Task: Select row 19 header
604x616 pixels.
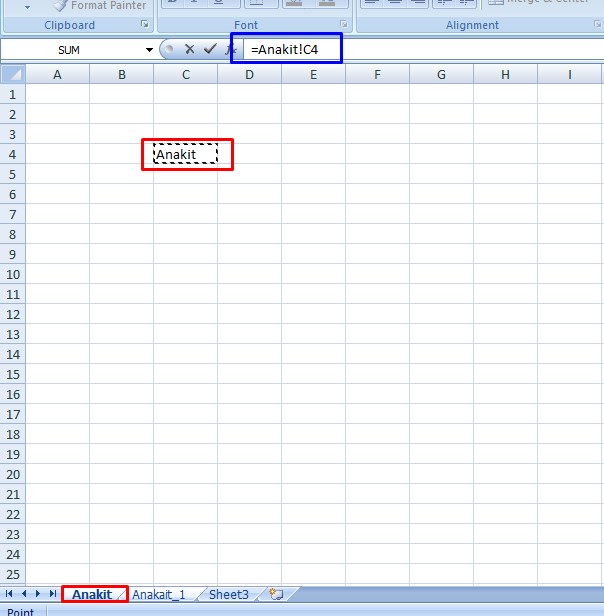Action: coord(13,455)
